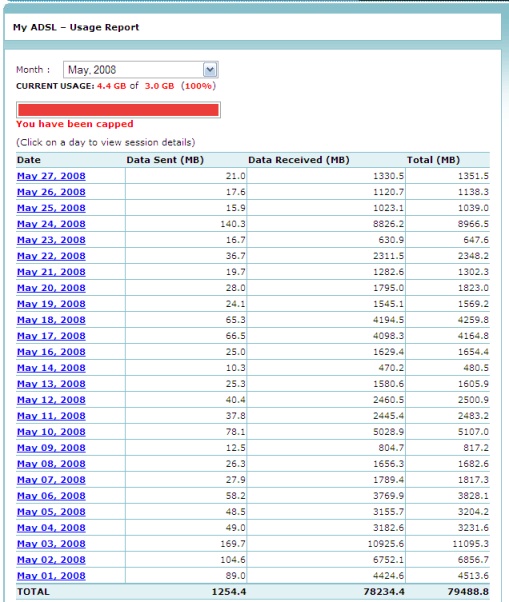The width and height of the screenshot is (509, 602).
Task: Click the 1330.5 data received cell
Action: [388, 176]
